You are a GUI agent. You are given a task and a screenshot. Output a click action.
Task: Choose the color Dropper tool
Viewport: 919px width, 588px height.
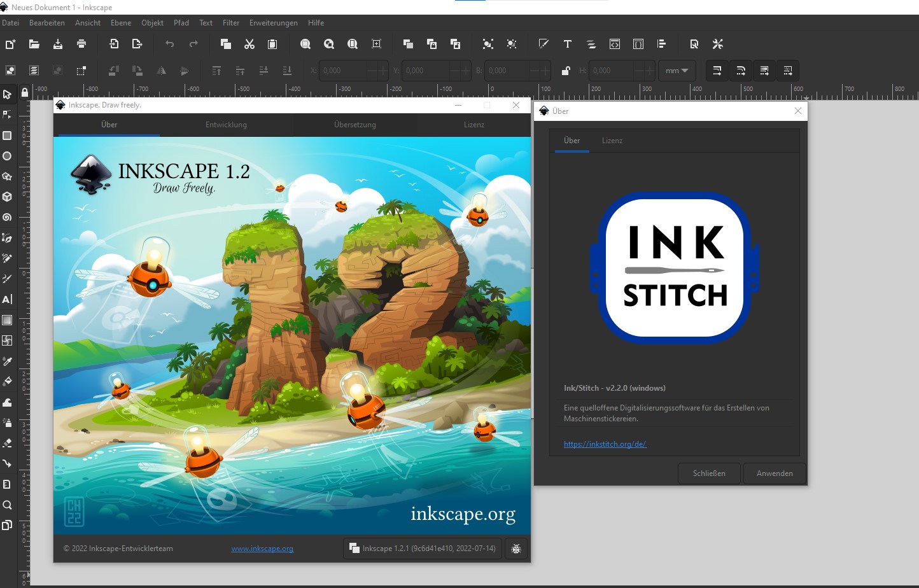click(x=8, y=361)
